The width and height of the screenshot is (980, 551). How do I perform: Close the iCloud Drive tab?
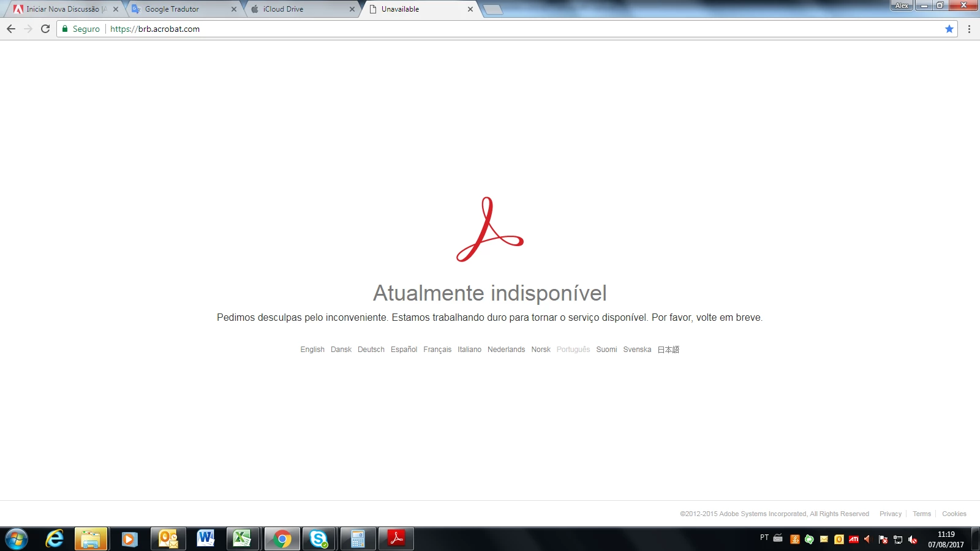coord(352,9)
